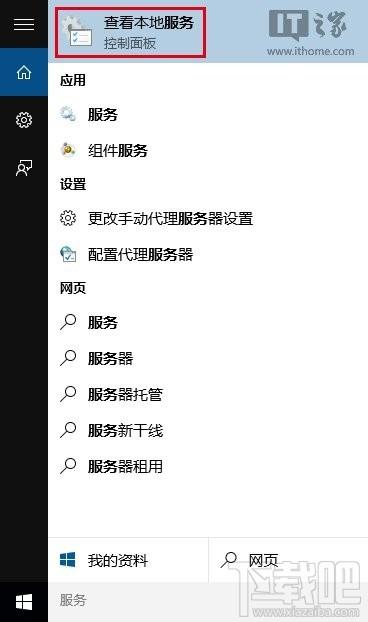Switch to 我的资料 tab
The height and width of the screenshot is (622, 368).
(128, 561)
